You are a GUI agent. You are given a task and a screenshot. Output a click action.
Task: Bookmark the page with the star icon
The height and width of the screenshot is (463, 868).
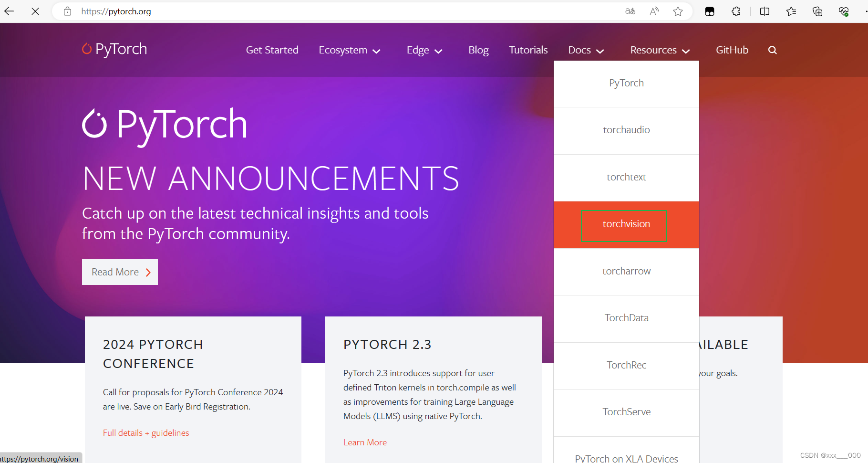click(678, 11)
